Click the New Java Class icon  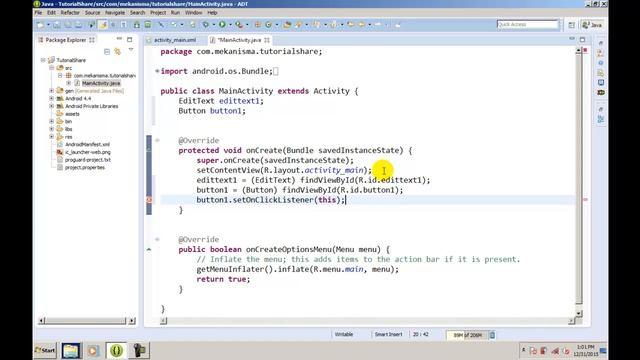(x=268, y=24)
